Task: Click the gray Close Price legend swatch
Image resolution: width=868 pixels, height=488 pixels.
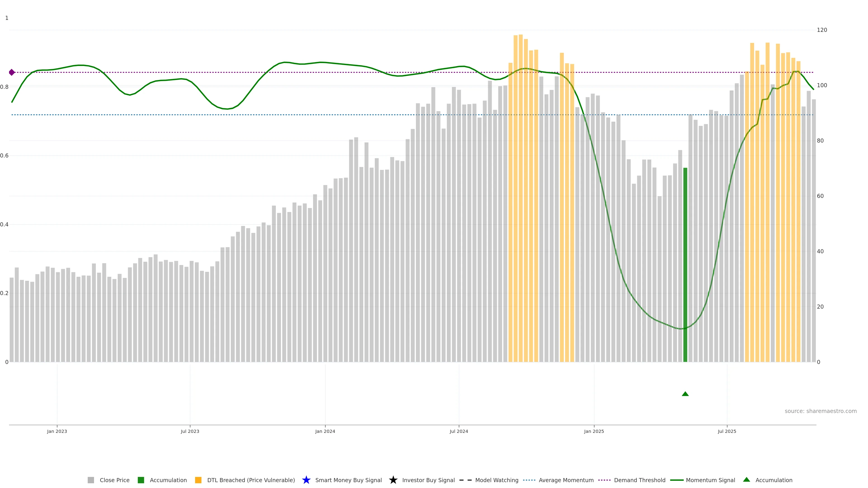Action: (91, 480)
